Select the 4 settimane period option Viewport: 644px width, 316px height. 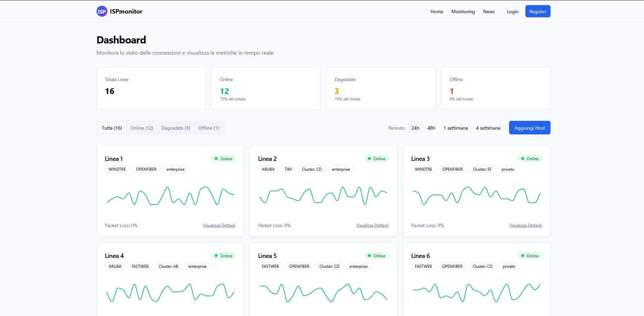pyautogui.click(x=488, y=128)
